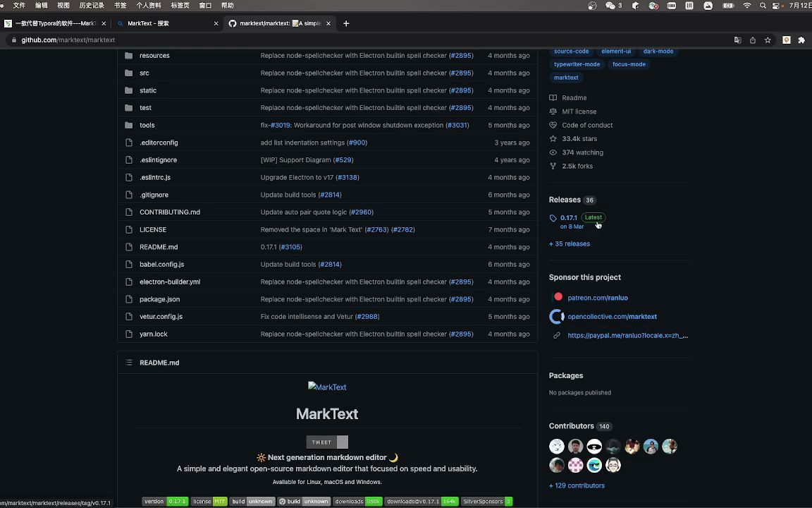Click the focus-mode topic tag
The height and width of the screenshot is (508, 812).
pos(629,64)
